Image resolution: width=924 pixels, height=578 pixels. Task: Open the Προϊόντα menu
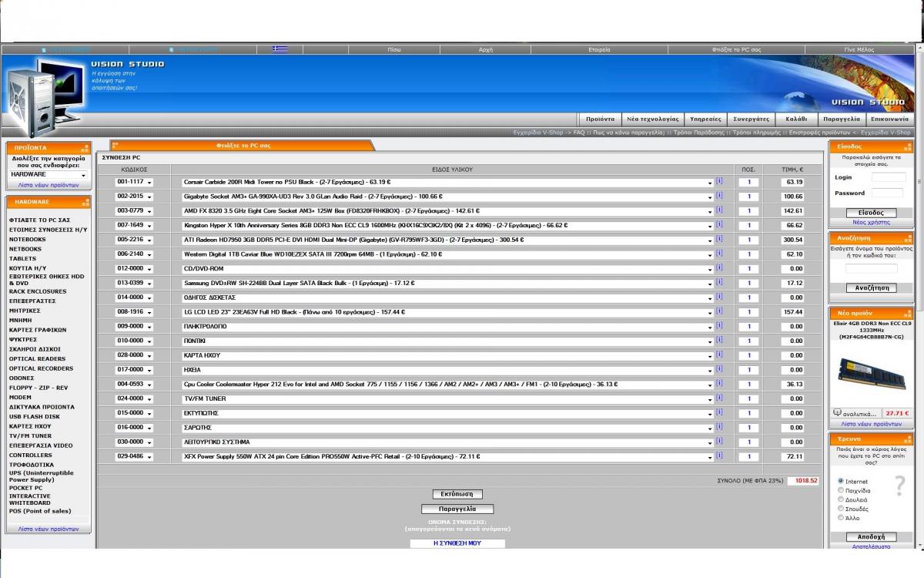600,119
